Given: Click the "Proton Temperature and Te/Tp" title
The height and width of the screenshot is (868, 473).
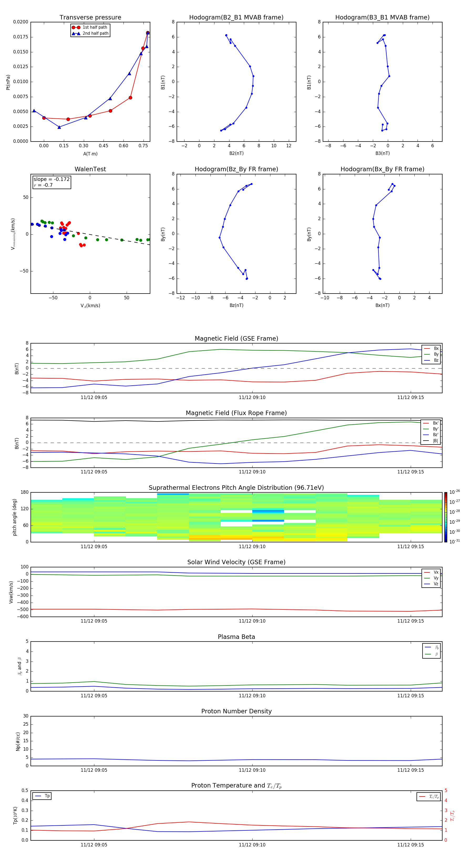Looking at the screenshot, I should pyautogui.click(x=236, y=786).
